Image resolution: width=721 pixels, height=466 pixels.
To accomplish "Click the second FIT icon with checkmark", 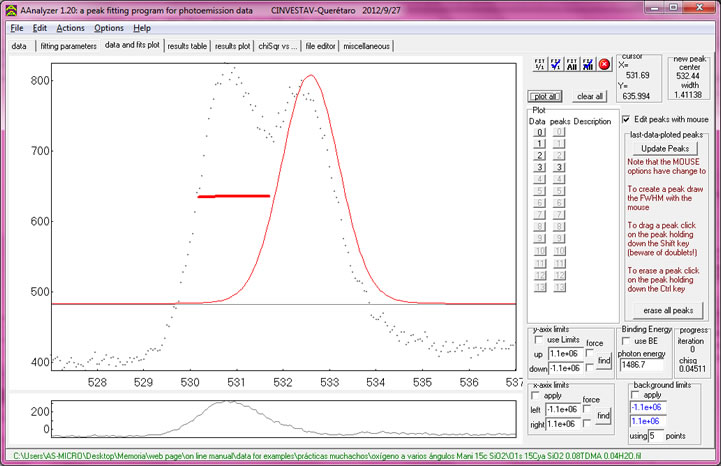I will 555,64.
